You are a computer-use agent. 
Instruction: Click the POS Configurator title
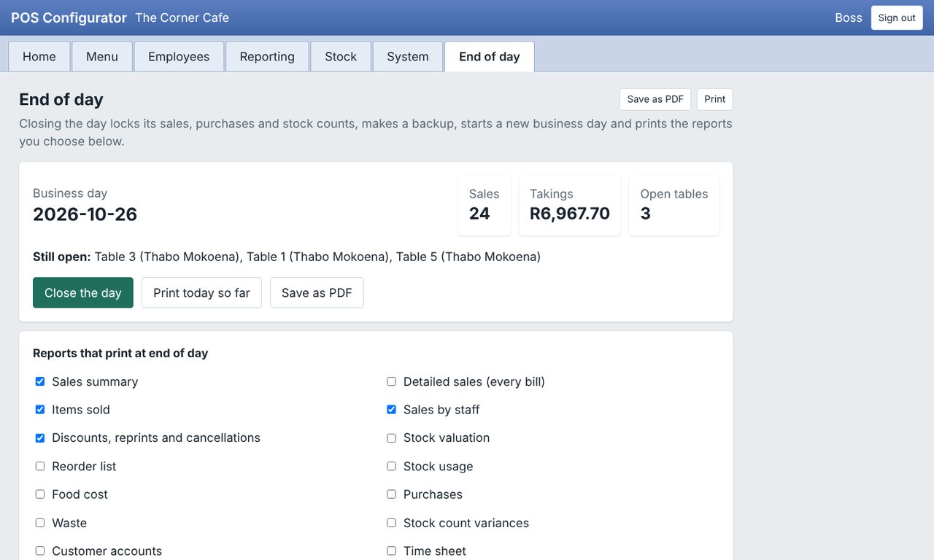pyautogui.click(x=69, y=17)
